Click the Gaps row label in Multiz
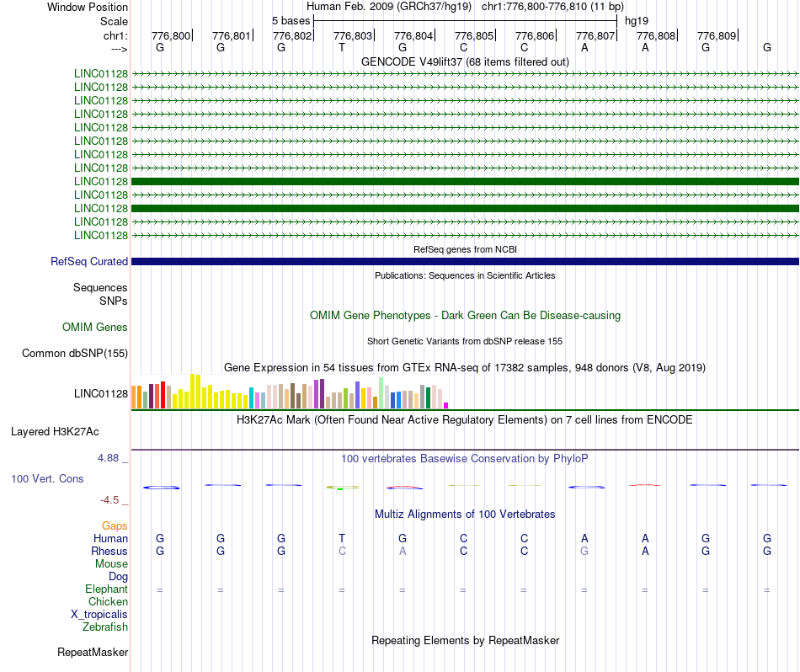The width and height of the screenshot is (800, 672). tap(115, 526)
